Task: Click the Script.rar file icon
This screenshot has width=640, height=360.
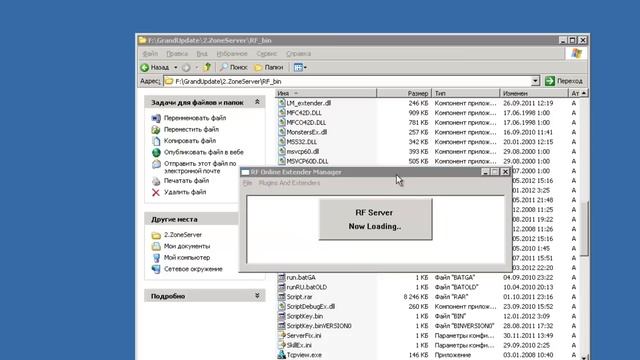Action: pos(281,297)
